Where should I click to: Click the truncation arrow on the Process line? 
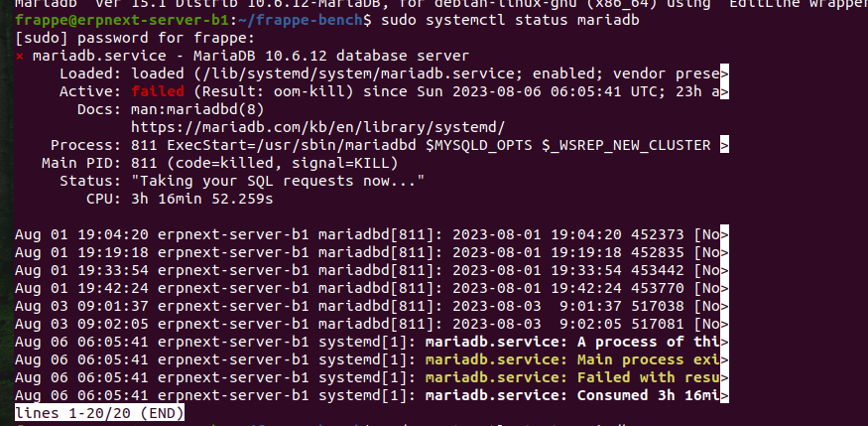tap(724, 145)
